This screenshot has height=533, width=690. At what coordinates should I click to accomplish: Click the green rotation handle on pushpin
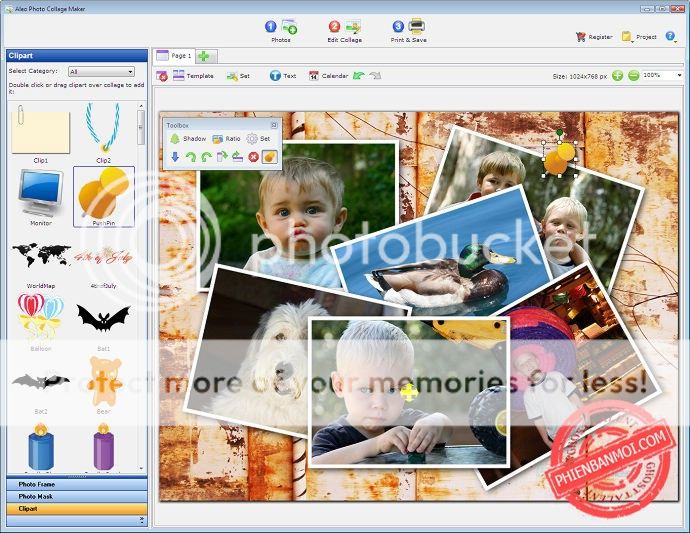559,132
